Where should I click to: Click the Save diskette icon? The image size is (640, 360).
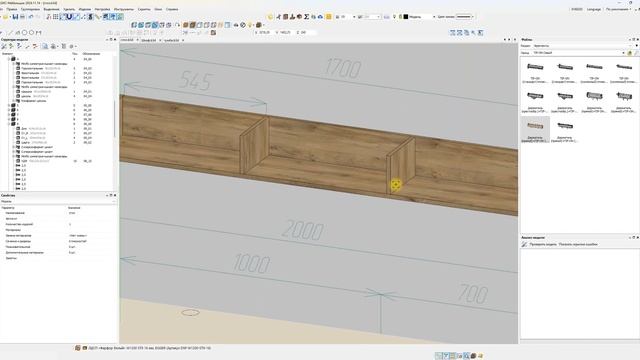click(16, 17)
